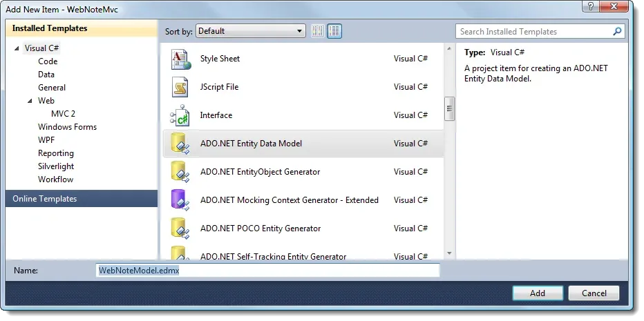Open the dialog Help question-mark button
Screen dimensions: 644x321
(590, 6)
